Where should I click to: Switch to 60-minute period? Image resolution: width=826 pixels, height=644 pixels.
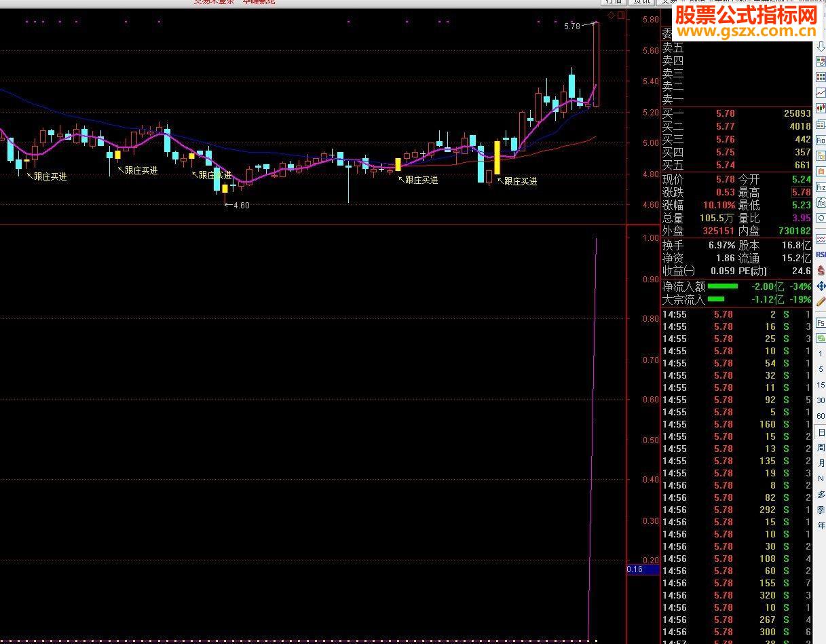point(821,416)
